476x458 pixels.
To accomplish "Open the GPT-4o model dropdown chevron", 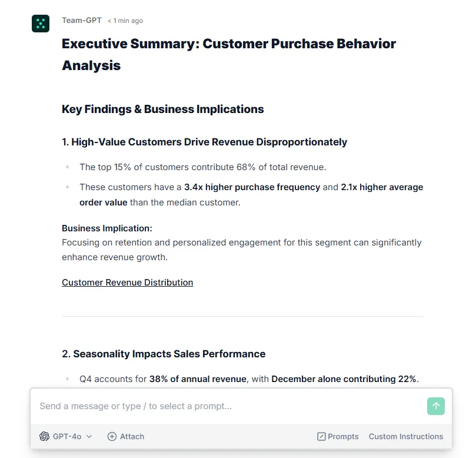I will coord(89,436).
